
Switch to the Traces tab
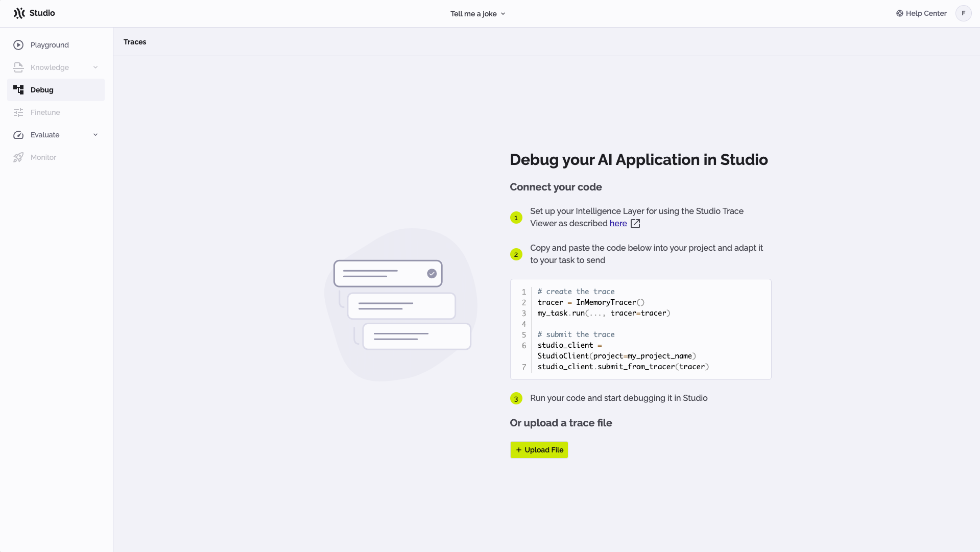tap(135, 42)
